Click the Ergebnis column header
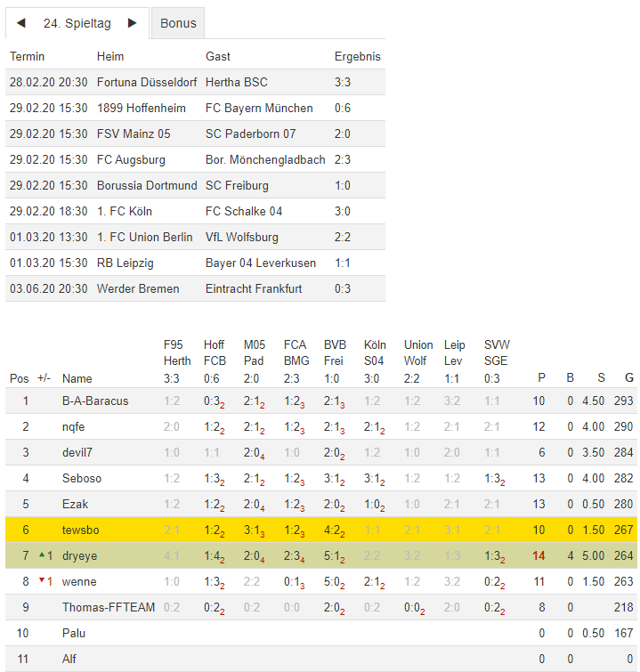The image size is (640, 672). (x=357, y=56)
